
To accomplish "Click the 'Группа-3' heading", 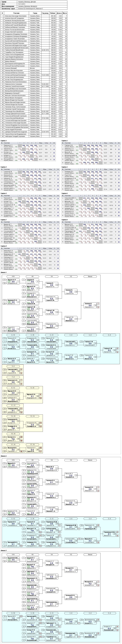I will (4, 167).
